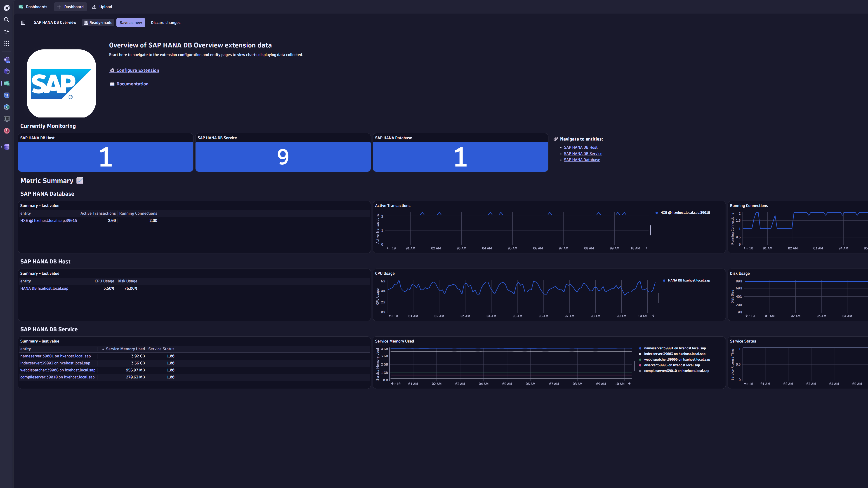Open the Kubernetes layers icon in sidebar

7,107
